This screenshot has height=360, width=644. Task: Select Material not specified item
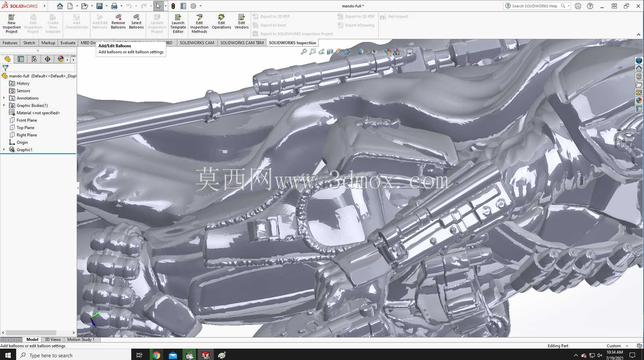tap(38, 113)
